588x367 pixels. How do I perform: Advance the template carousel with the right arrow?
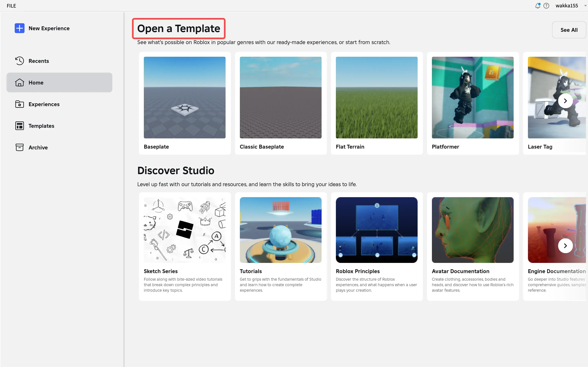pyautogui.click(x=565, y=100)
